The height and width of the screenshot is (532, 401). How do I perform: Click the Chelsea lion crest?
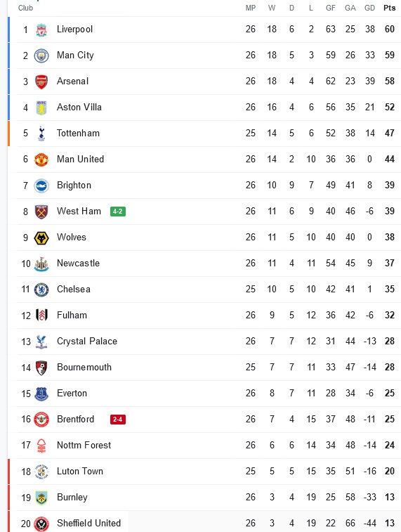click(x=41, y=290)
